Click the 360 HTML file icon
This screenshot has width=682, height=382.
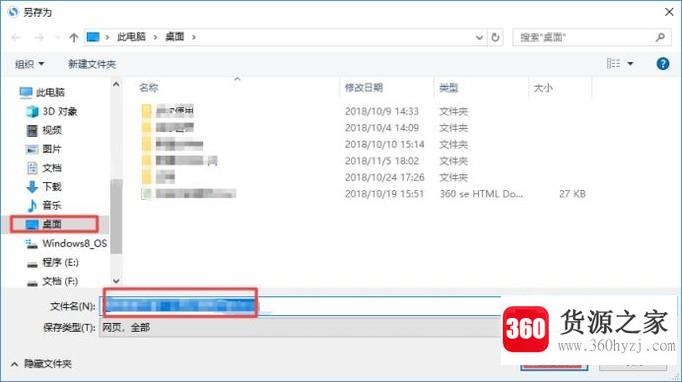tap(147, 194)
